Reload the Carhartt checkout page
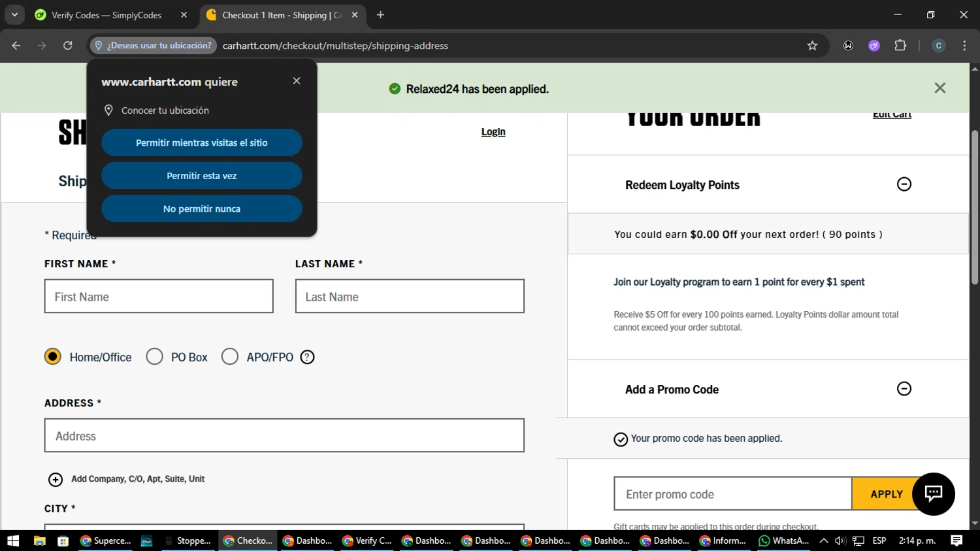980x551 pixels. click(x=68, y=46)
